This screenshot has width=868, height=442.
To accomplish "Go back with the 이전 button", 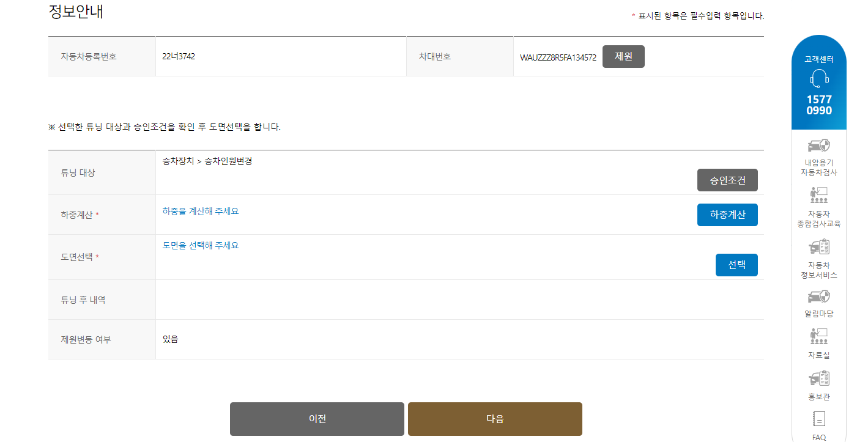I will [x=317, y=419].
